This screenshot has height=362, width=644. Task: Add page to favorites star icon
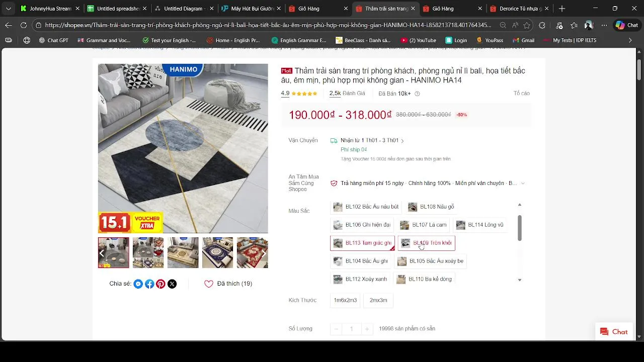pyautogui.click(x=527, y=25)
